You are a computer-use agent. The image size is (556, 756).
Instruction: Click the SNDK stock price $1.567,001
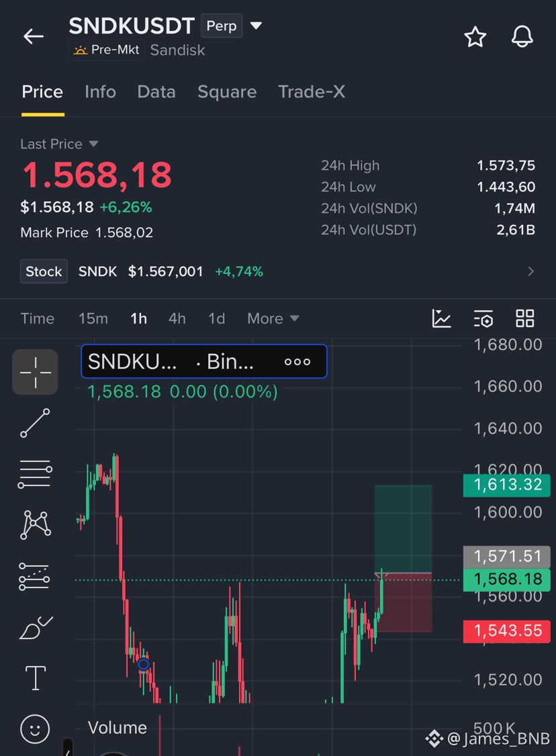point(165,271)
